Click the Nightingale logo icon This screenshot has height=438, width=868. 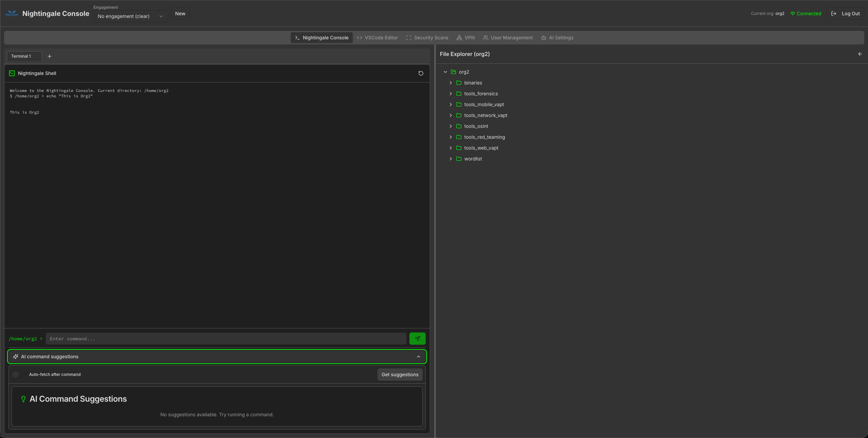(12, 14)
